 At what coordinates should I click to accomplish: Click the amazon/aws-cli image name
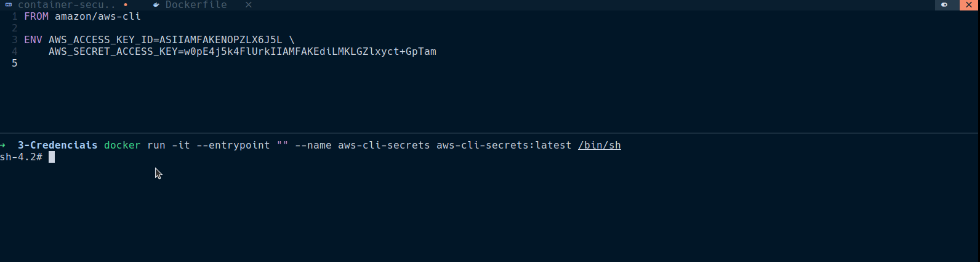[97, 17]
